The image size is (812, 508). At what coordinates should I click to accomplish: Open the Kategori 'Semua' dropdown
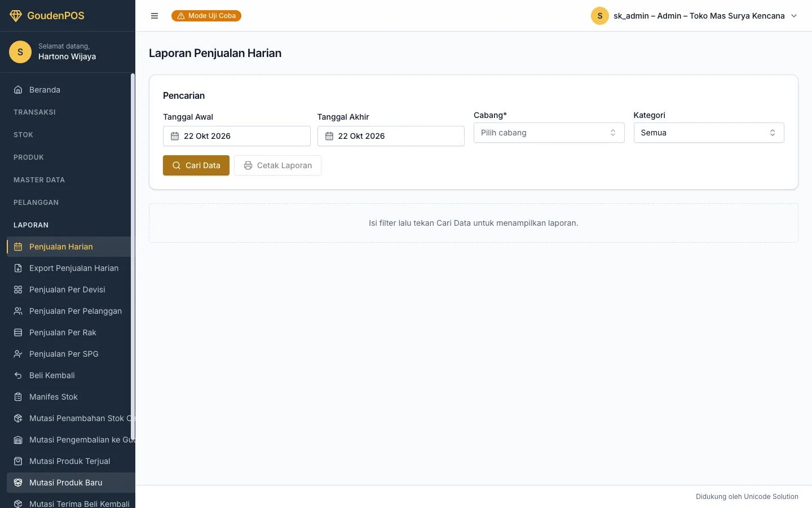pyautogui.click(x=709, y=133)
